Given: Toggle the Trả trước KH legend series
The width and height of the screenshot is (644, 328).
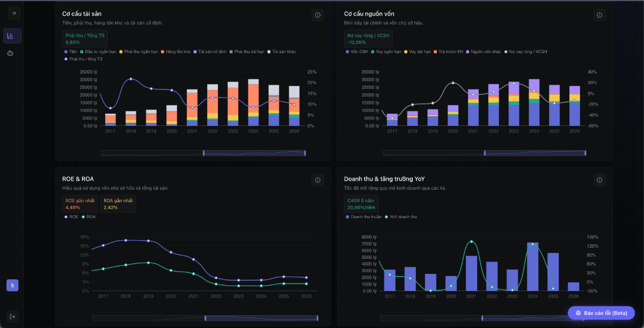Looking at the screenshot, I should (x=449, y=51).
